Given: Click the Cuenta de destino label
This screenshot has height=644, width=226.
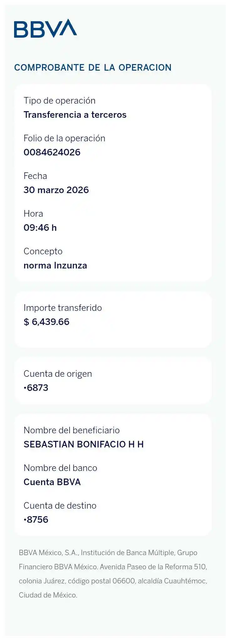Looking at the screenshot, I should coord(60,506).
